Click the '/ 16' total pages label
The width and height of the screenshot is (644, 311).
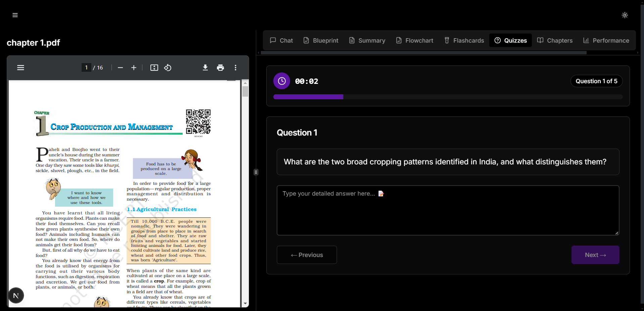point(98,68)
